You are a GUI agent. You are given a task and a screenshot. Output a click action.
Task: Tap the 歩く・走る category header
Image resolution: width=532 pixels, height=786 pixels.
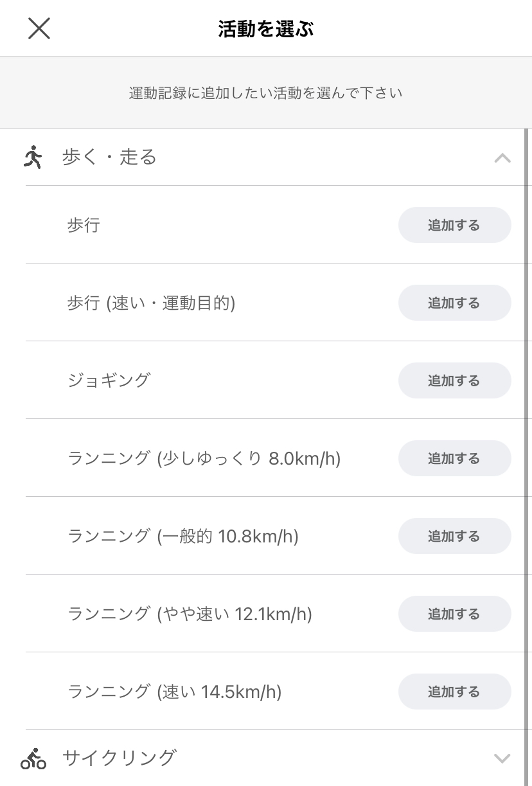click(x=109, y=157)
